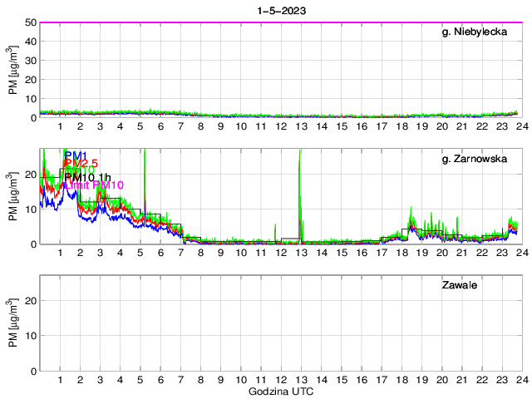The image size is (532, 399).
Task: Click the red PM2.5 legend entry
Action: (81, 164)
